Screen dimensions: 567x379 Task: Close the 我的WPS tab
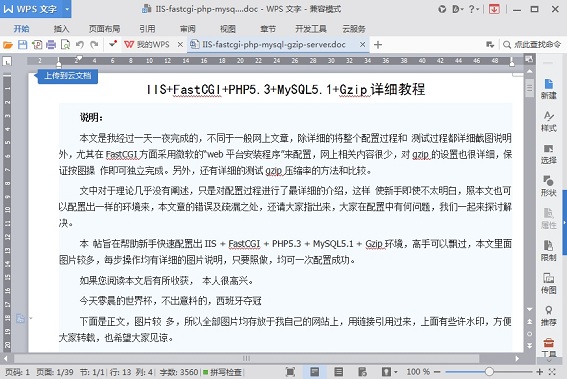tap(180, 44)
